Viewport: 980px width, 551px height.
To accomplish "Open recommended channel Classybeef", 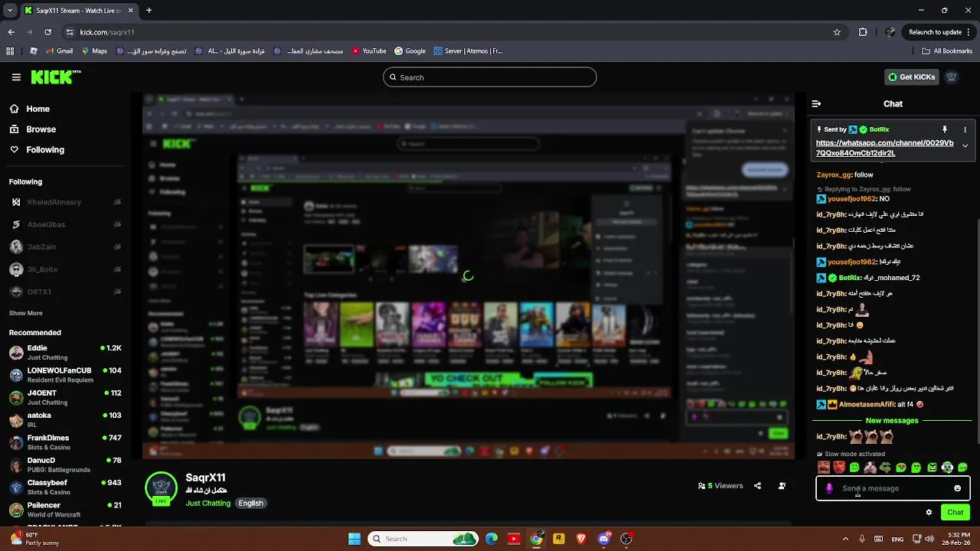I will click(x=66, y=487).
